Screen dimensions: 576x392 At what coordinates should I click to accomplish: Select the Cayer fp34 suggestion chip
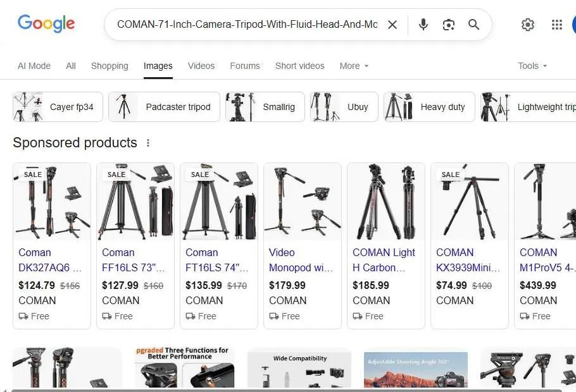pos(58,107)
